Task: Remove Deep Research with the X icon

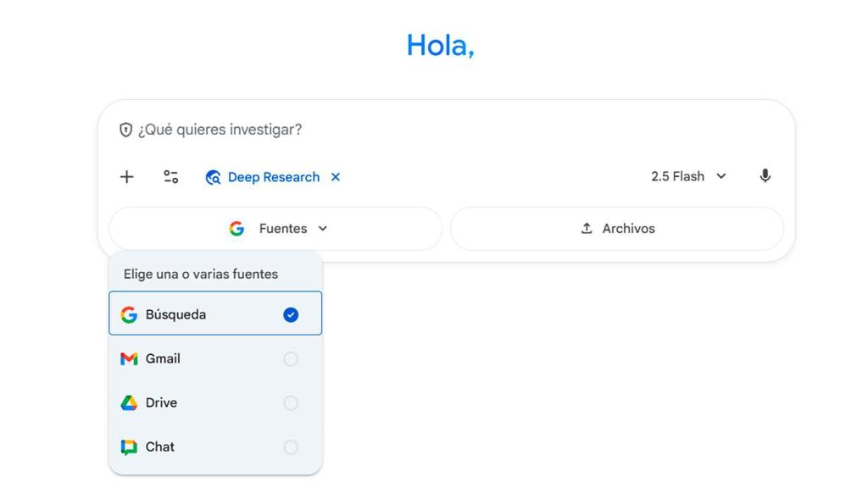Action: coord(336,177)
